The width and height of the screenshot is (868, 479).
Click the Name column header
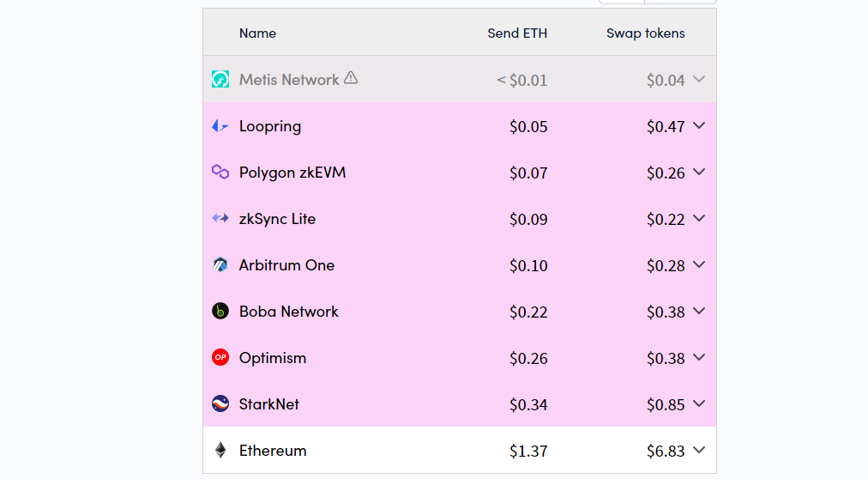(257, 33)
